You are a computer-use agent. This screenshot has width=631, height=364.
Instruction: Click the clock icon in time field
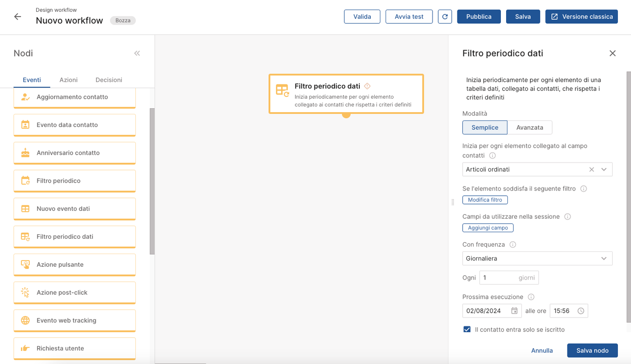coord(581,311)
